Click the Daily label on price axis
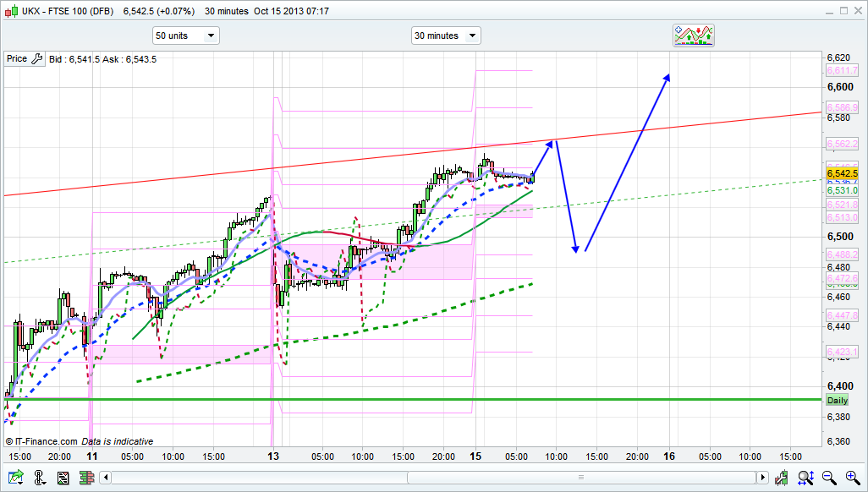 coord(837,400)
